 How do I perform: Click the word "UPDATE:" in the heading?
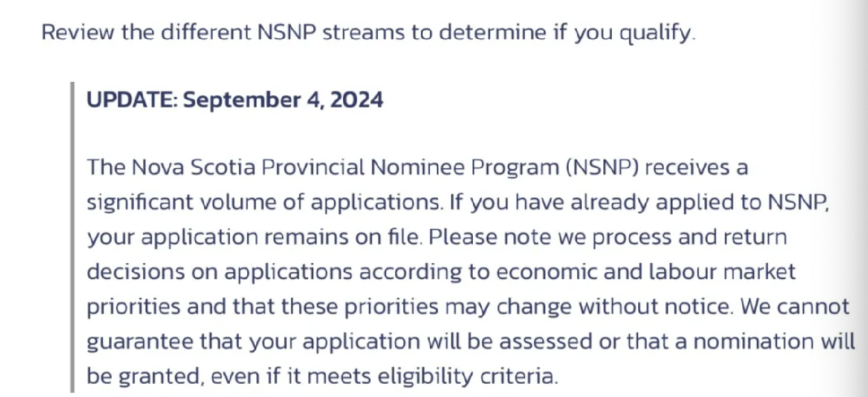(x=131, y=100)
